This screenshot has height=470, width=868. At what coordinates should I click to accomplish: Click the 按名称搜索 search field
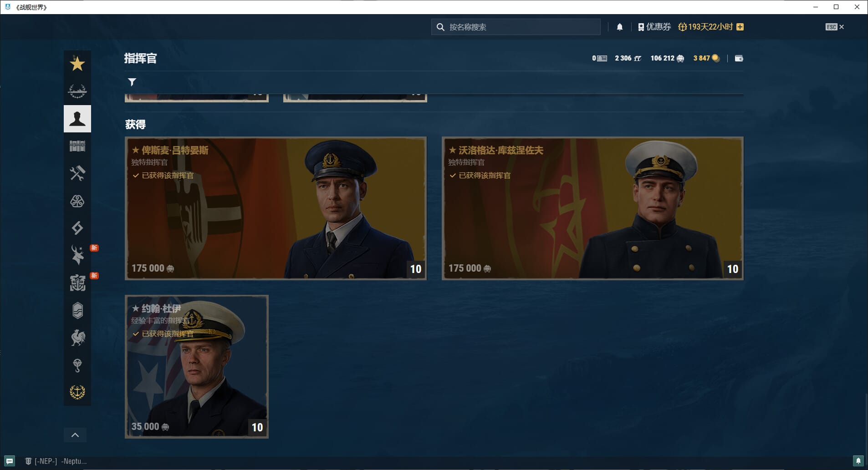coord(516,27)
